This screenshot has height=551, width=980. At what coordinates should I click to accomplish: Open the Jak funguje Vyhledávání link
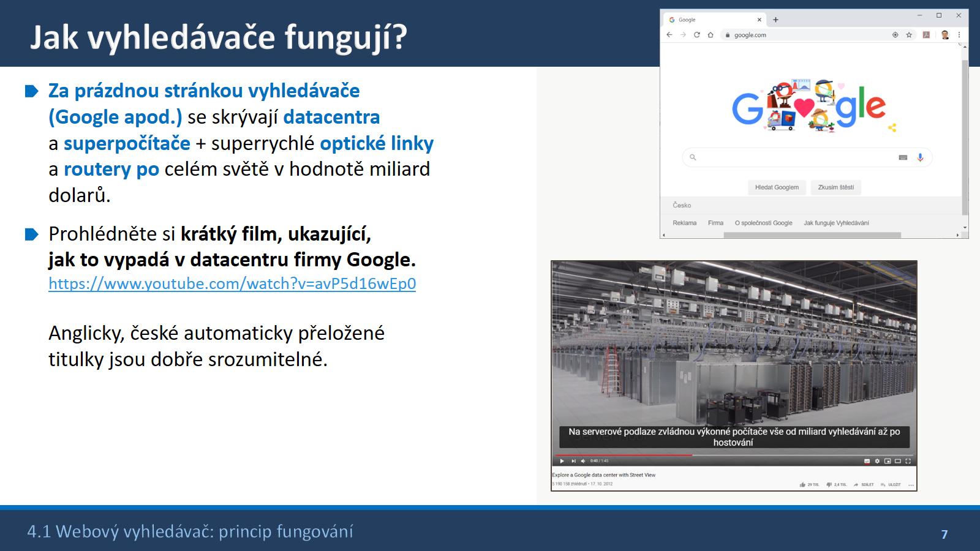pos(836,223)
